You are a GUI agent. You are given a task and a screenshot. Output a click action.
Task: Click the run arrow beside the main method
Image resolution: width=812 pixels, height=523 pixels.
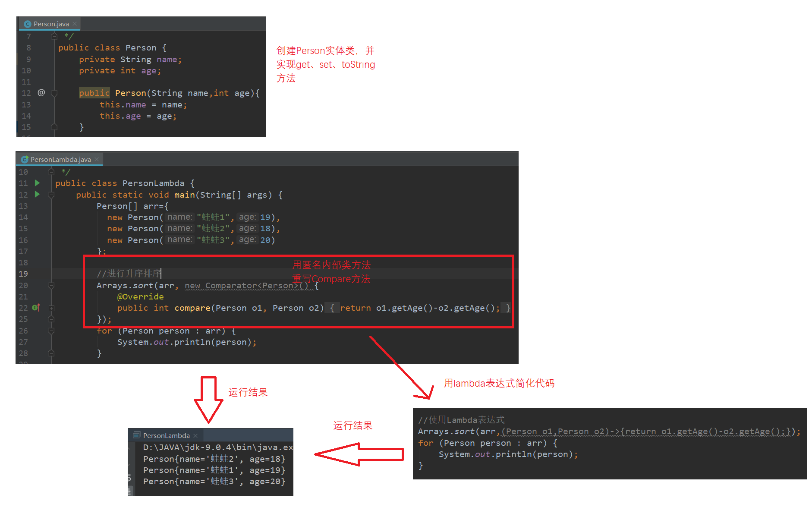click(37, 195)
